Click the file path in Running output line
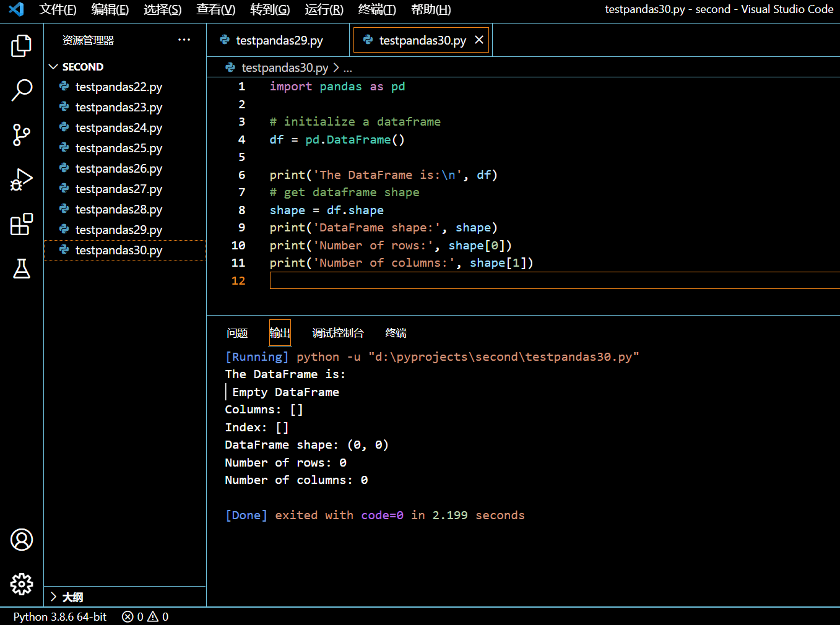The image size is (840, 625). point(503,357)
